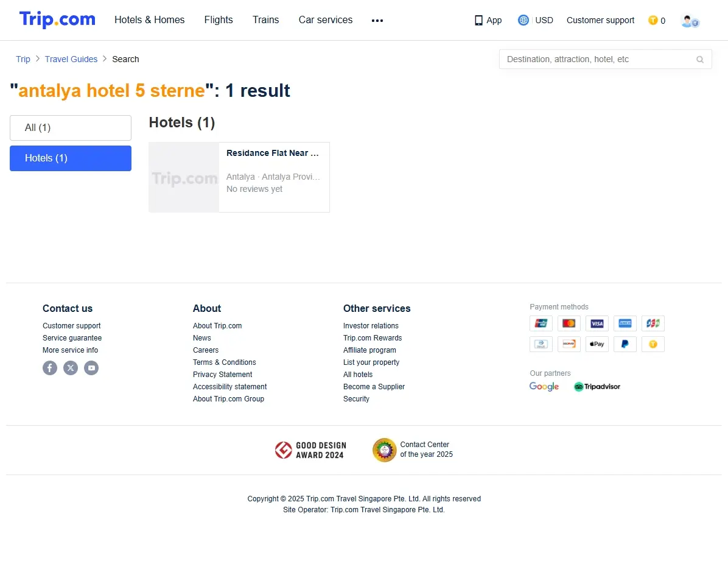Click the JCB payment icon
728x561 pixels.
653,323
